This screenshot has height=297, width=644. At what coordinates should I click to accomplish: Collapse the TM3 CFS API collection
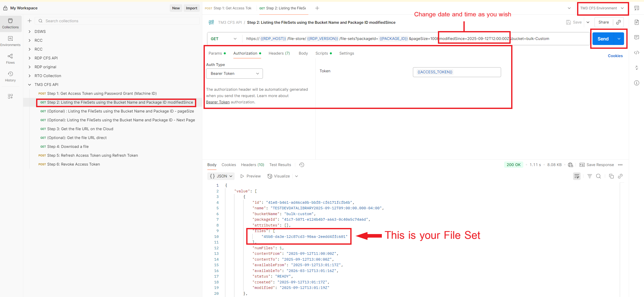30,85
